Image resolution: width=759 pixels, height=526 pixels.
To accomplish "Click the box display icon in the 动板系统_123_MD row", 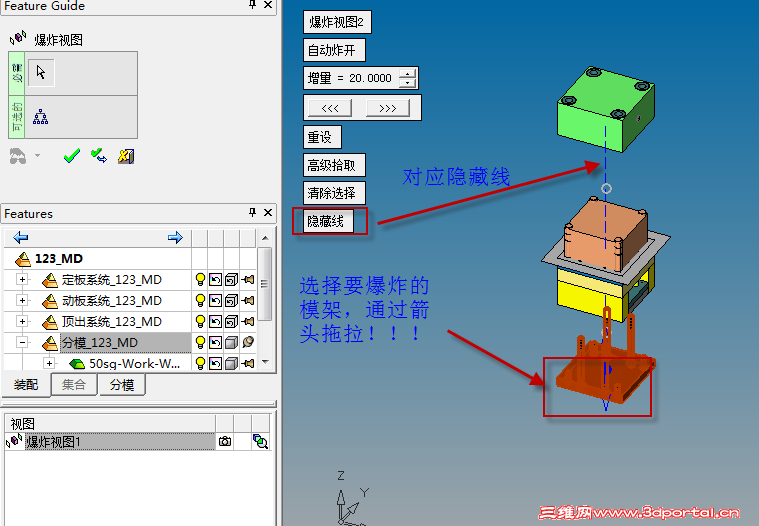I will [x=231, y=301].
